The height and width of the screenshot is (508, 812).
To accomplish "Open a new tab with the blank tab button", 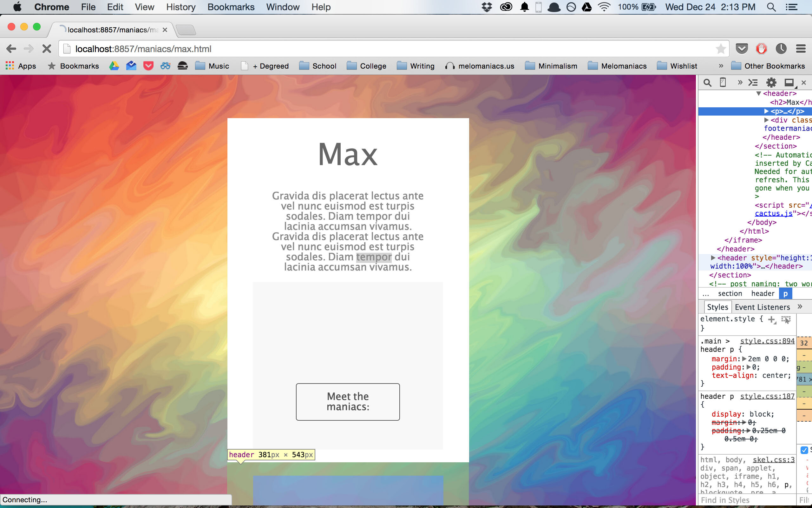I will click(186, 30).
